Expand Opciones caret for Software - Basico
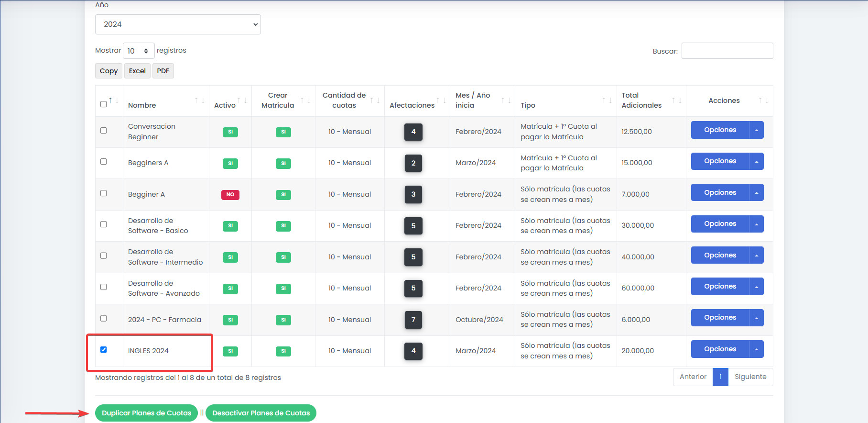The image size is (868, 423). pos(757,224)
